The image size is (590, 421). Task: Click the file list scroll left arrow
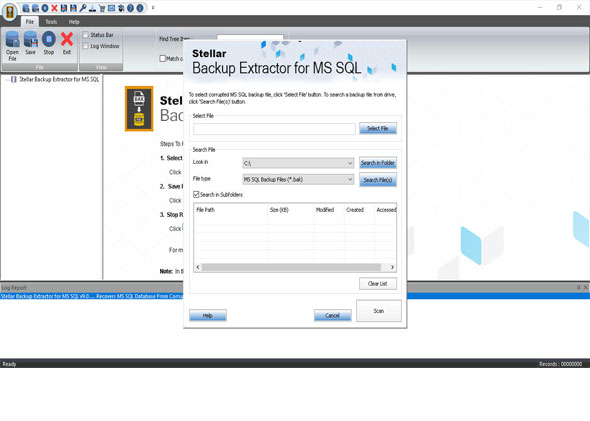pos(198,267)
